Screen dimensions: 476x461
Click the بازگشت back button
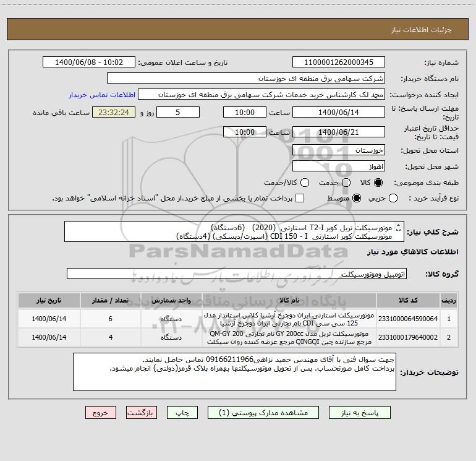coord(142,413)
